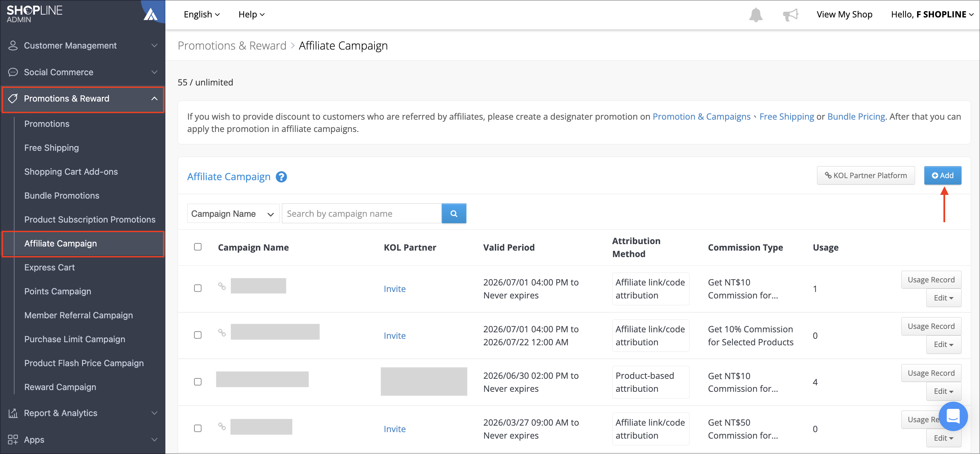Screen dimensions: 980x454
Task: Open Free Shipping in sidebar
Action: click(x=51, y=148)
